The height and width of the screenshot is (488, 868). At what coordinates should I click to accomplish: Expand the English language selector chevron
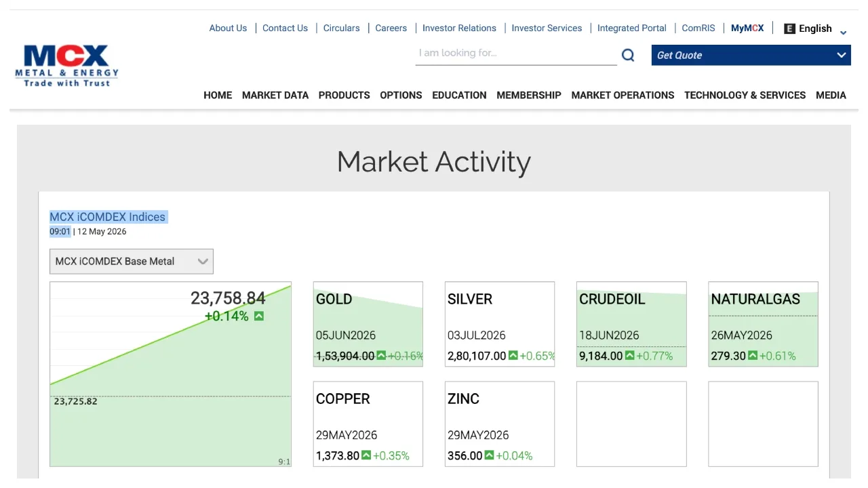843,32
